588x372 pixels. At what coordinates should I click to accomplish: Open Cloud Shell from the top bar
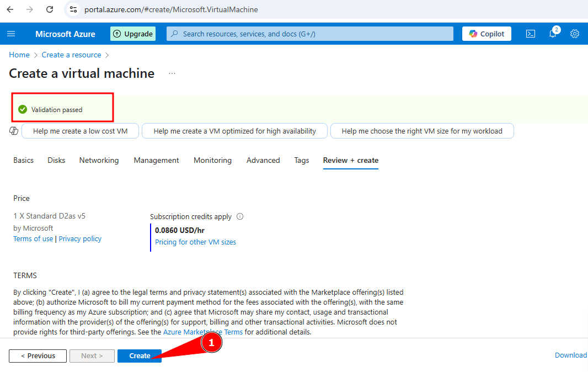pyautogui.click(x=530, y=34)
